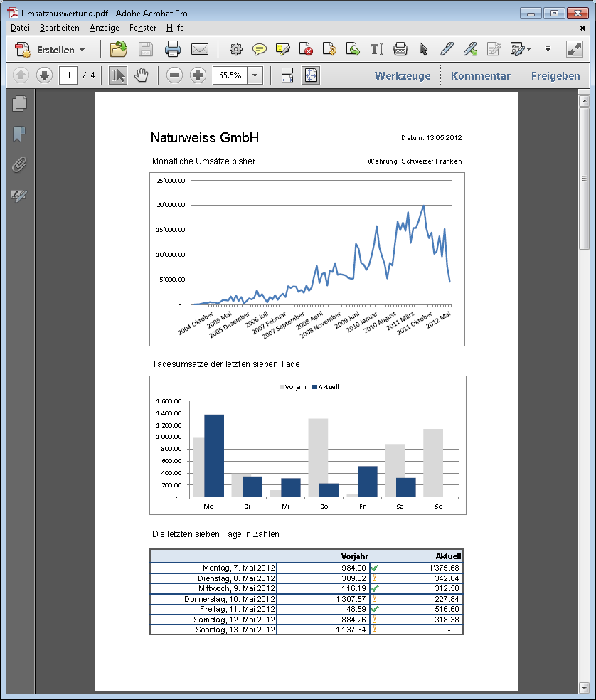The height and width of the screenshot is (700, 596).
Task: Activate the hand pan tool
Action: coord(142,75)
